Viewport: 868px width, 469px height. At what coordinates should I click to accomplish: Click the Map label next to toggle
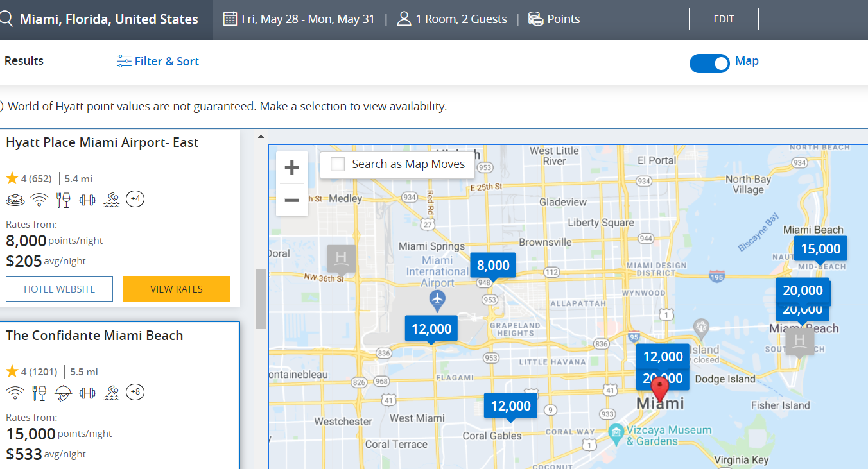[747, 61]
